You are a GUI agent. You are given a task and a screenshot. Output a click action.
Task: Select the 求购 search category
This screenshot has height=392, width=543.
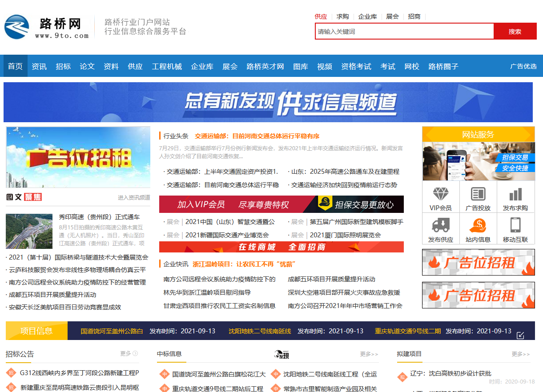tap(342, 16)
